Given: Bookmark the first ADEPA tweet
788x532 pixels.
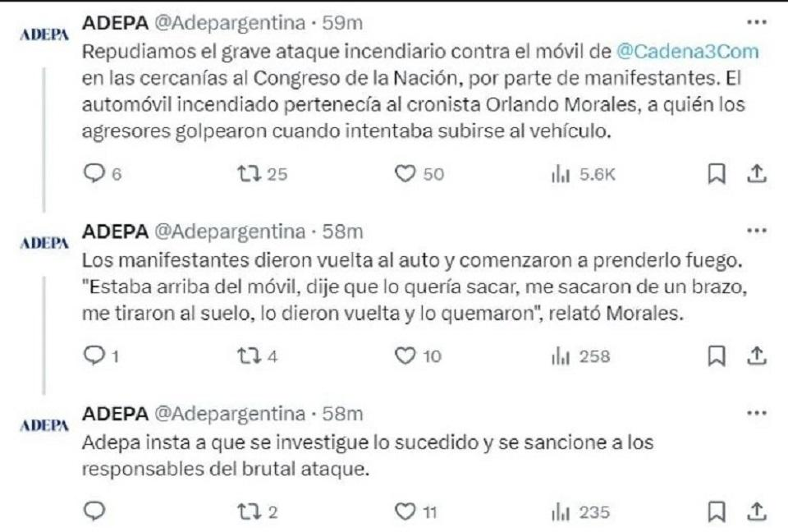Looking at the screenshot, I should [716, 173].
